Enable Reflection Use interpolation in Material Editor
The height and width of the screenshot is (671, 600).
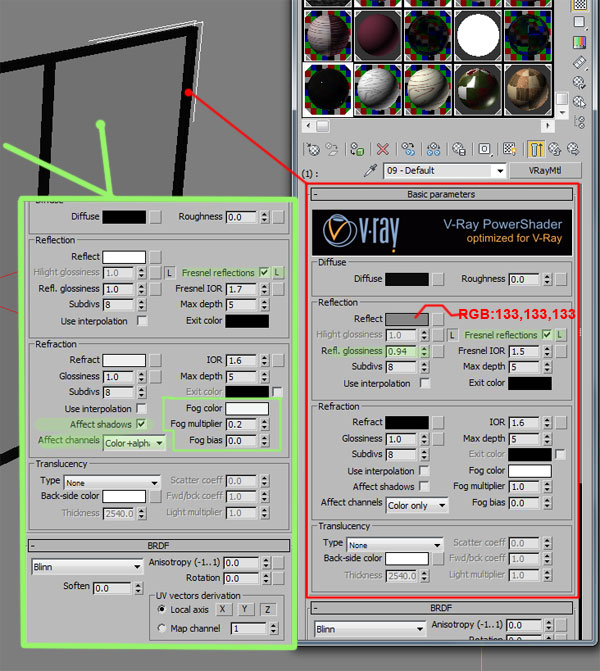[x=425, y=383]
